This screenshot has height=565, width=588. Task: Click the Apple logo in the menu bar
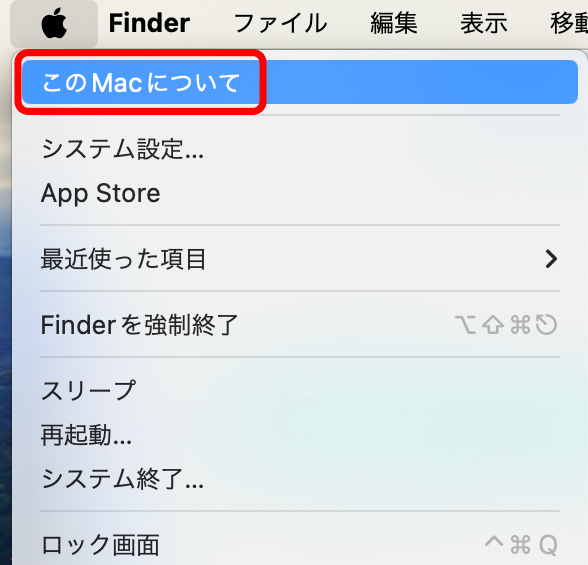54,24
